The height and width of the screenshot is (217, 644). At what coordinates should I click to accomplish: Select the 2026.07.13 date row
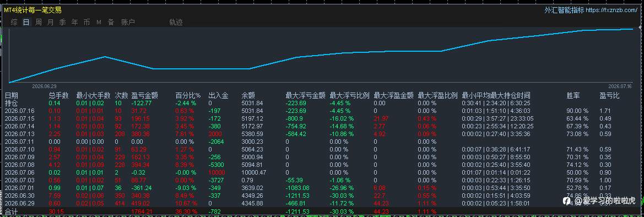[x=19, y=134]
